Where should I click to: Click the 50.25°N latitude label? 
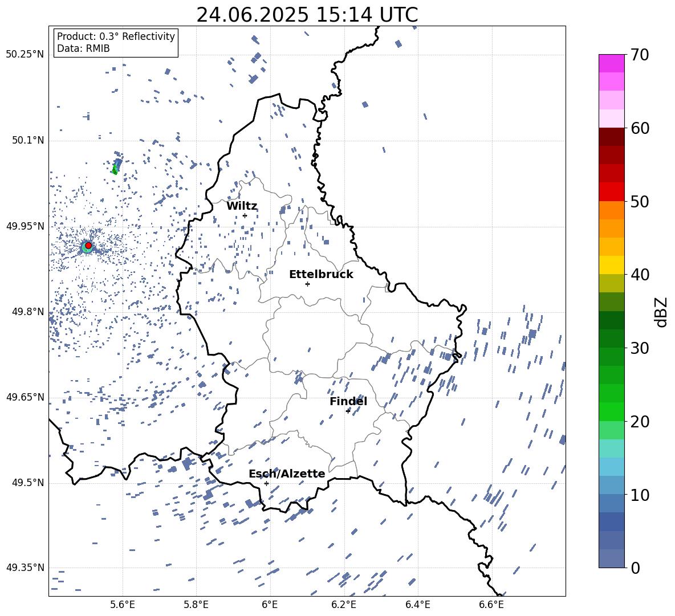pos(25,55)
